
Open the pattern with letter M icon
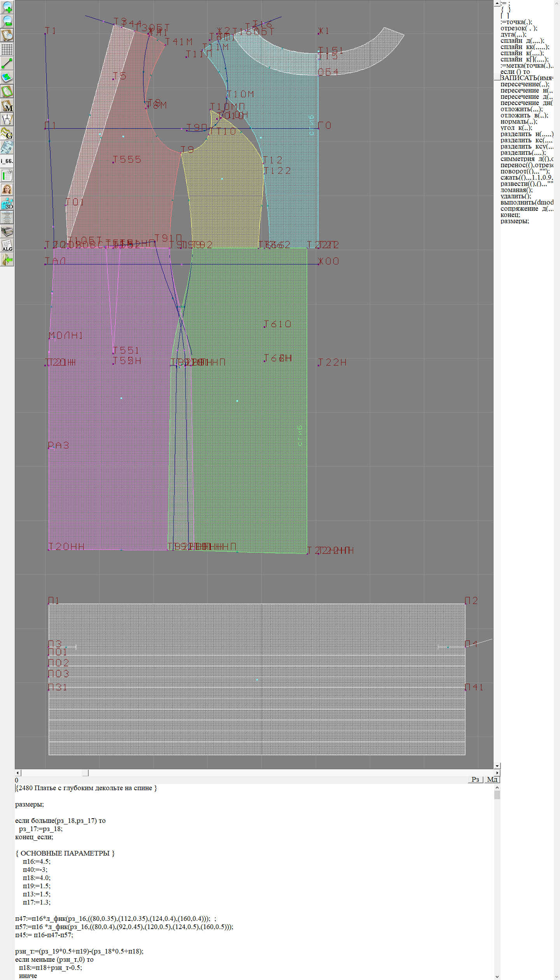7,106
